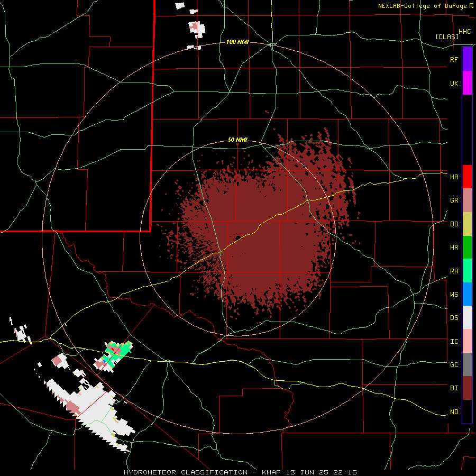Click the 'HYDROMETEOR CLASSIFICATION' title text
The height and width of the screenshot is (476, 476).
186,472
